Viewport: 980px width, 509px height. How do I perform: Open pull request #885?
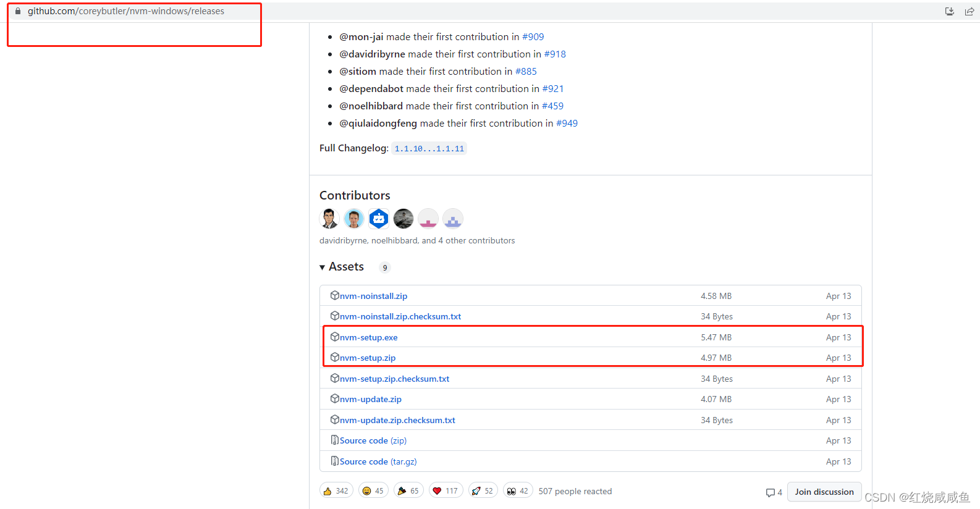click(x=526, y=72)
